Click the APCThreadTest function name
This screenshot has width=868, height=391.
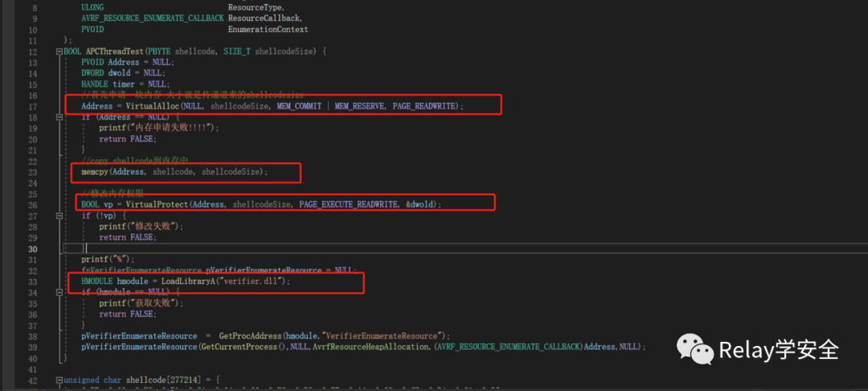[x=115, y=51]
